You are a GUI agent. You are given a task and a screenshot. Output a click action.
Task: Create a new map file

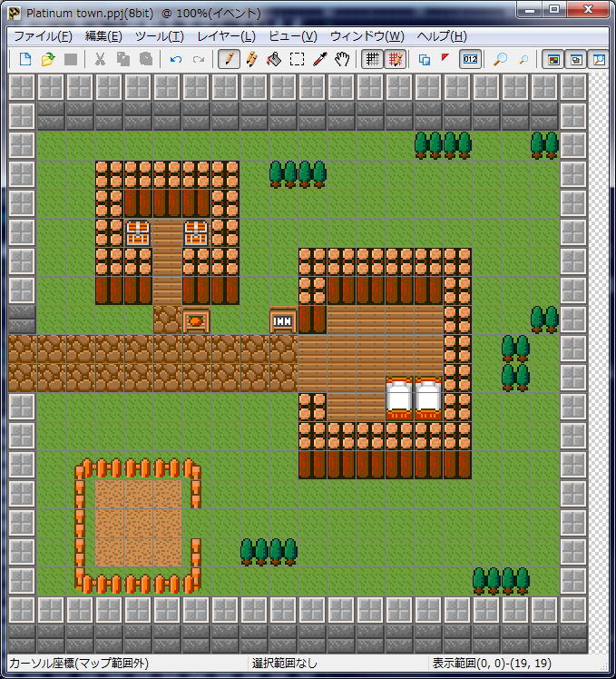25,59
